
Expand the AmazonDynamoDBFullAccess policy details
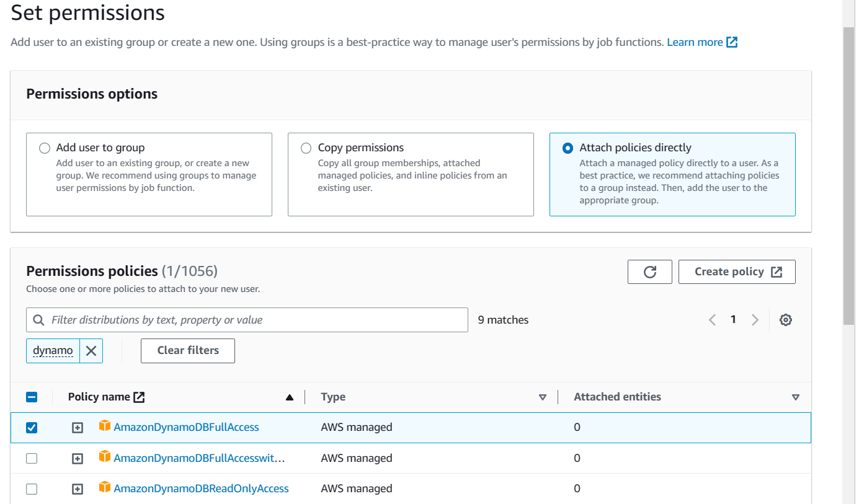tap(78, 428)
